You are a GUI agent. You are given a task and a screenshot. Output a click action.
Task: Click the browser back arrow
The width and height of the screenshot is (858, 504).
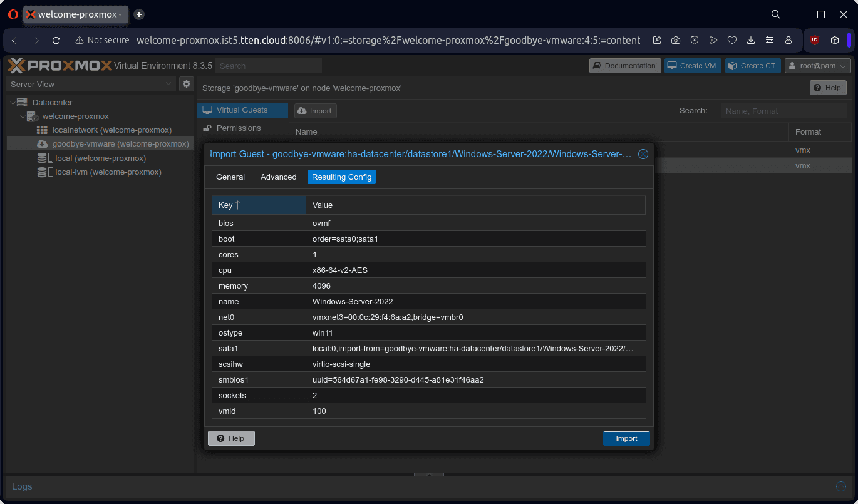(x=14, y=40)
